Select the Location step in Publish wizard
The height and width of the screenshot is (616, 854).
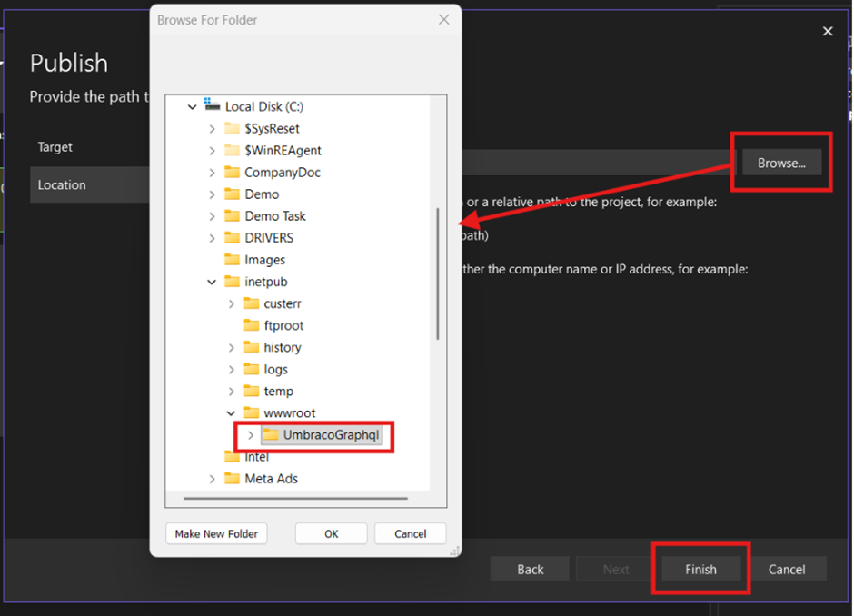pyautogui.click(x=62, y=184)
